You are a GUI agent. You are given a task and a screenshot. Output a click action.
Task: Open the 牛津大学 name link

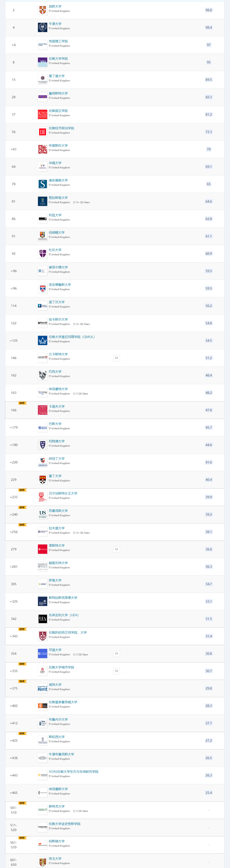click(x=55, y=24)
